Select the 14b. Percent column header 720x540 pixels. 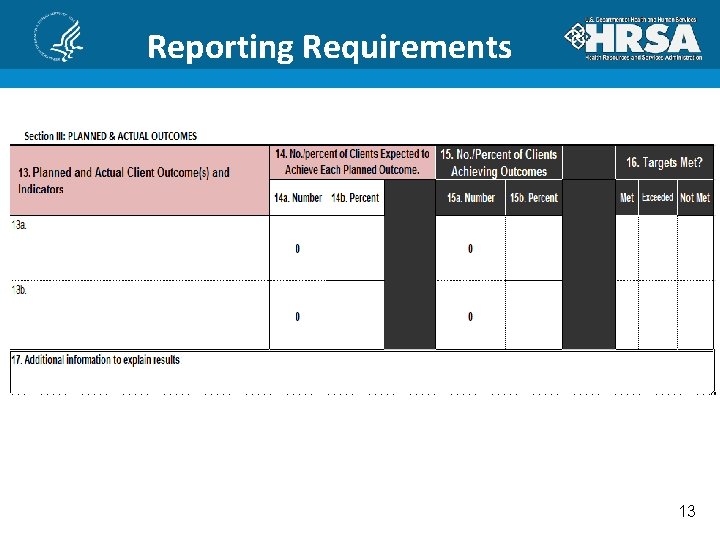coord(355,198)
